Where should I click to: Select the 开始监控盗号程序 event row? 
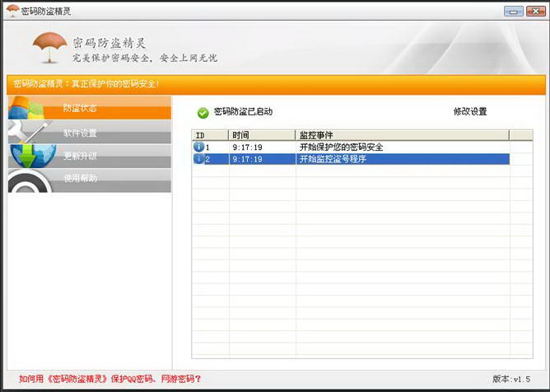[x=333, y=159]
